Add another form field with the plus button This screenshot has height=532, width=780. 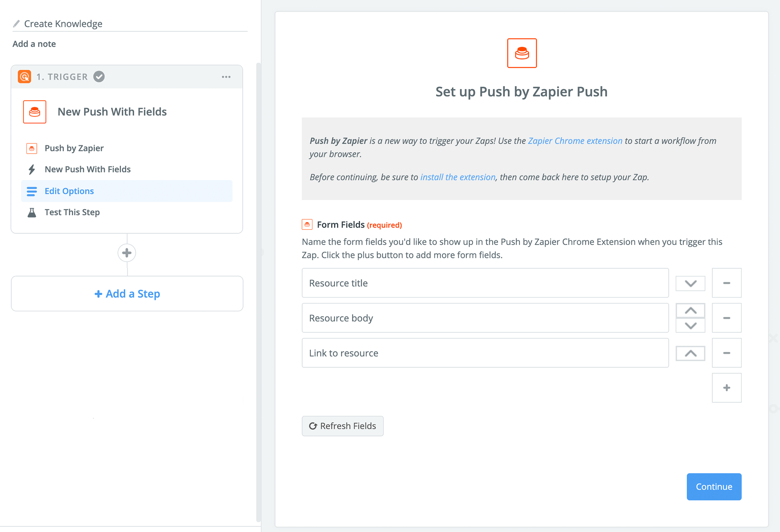coord(727,388)
